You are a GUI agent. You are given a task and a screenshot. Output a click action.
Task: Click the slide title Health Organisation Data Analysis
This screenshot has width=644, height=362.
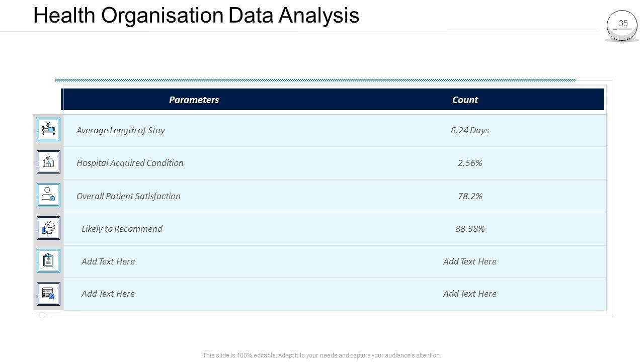(x=196, y=16)
